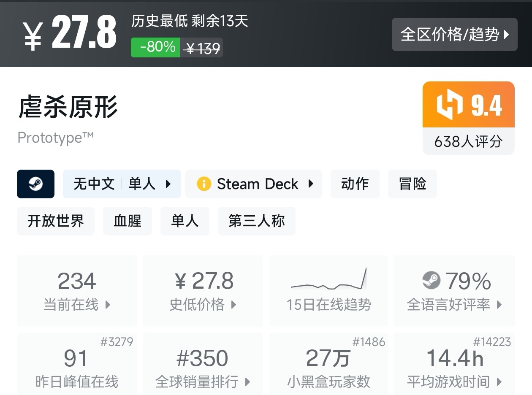Select the 冒险 genre tag
Viewport: 532px width, 395px height.
(412, 184)
